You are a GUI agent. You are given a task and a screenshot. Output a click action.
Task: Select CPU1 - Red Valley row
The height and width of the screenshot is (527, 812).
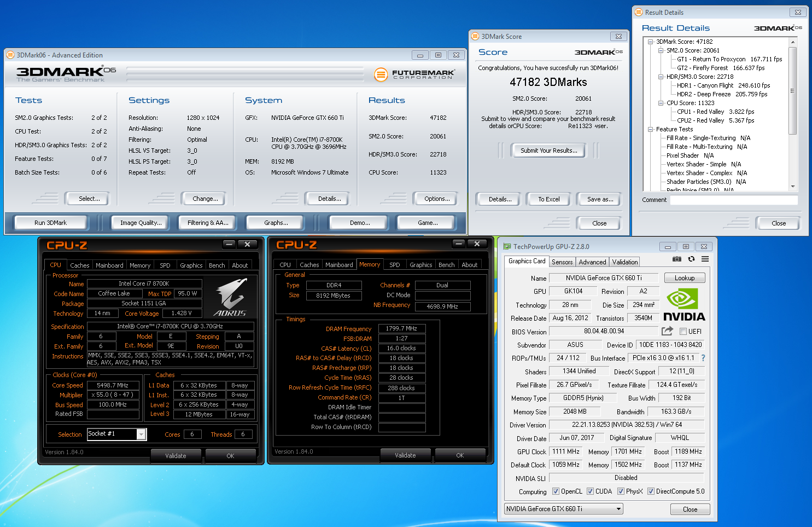pos(715,112)
